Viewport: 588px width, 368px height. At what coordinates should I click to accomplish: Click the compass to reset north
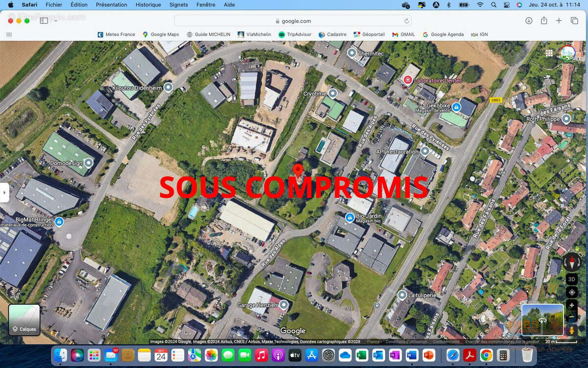point(571,262)
